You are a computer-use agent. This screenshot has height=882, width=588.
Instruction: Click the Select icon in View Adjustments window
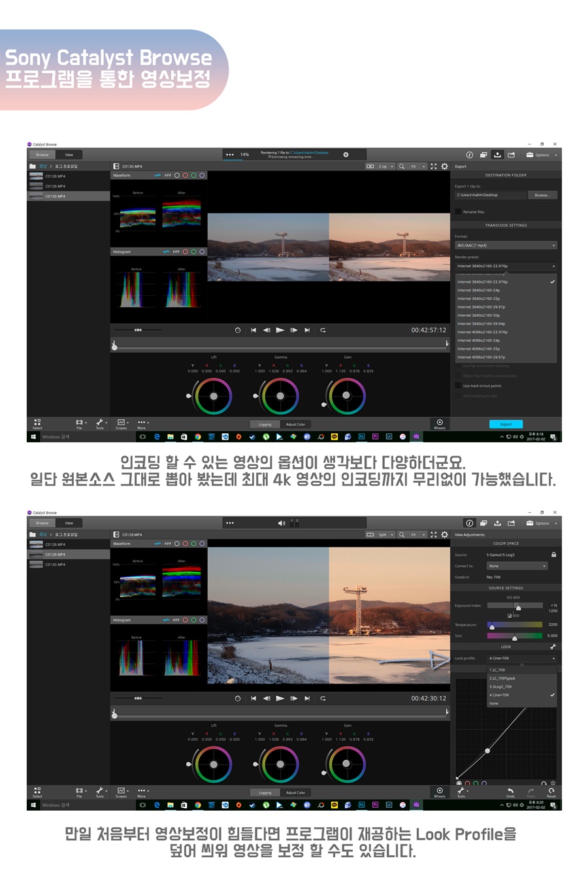coord(37,792)
